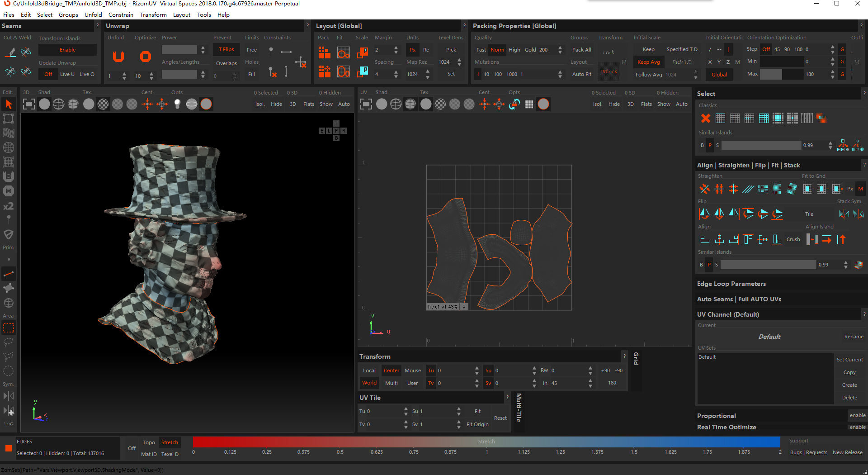Click the light bulb option in 3D viewport
868x475 pixels.
[177, 104]
